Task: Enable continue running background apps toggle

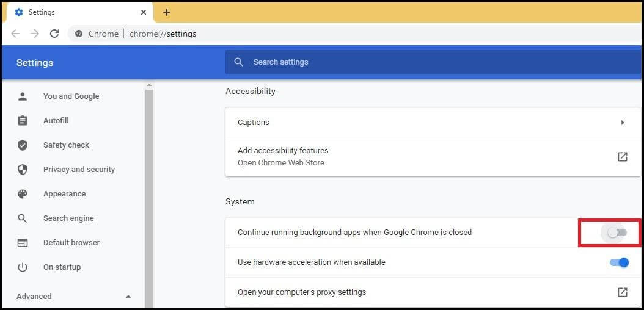Action: pos(617,232)
